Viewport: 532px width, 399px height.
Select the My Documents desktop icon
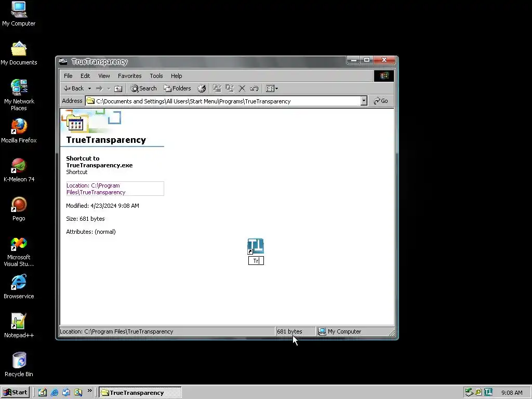pos(19,54)
